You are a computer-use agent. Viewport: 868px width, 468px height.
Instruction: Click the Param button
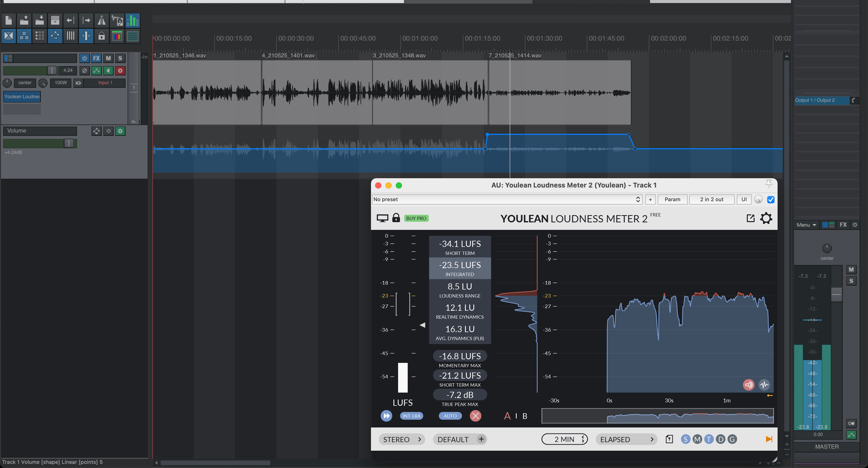point(672,199)
